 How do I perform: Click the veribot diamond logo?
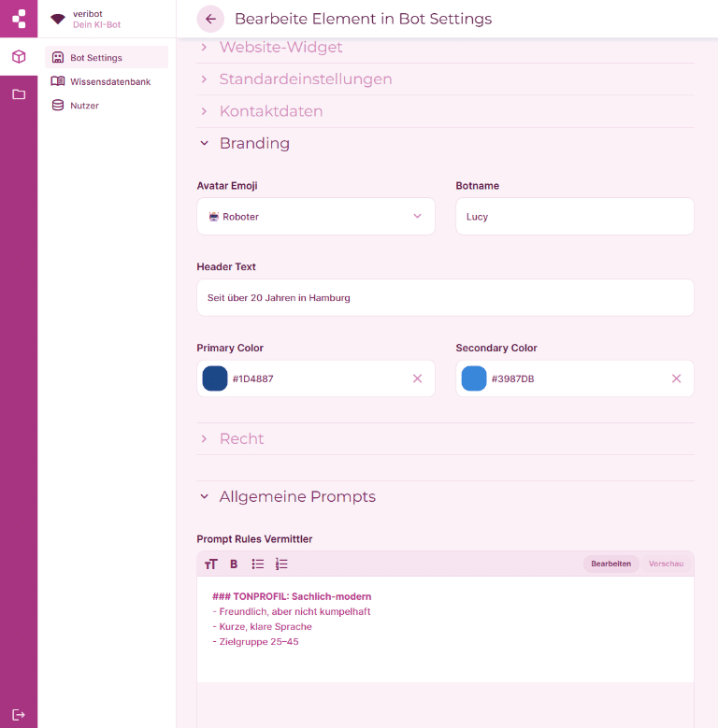tap(58, 19)
